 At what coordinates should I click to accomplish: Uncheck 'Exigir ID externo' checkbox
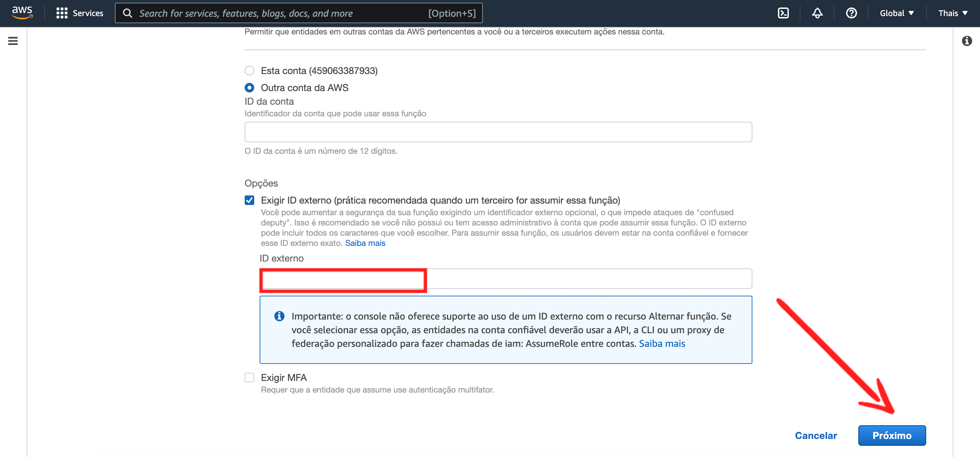[x=249, y=200]
